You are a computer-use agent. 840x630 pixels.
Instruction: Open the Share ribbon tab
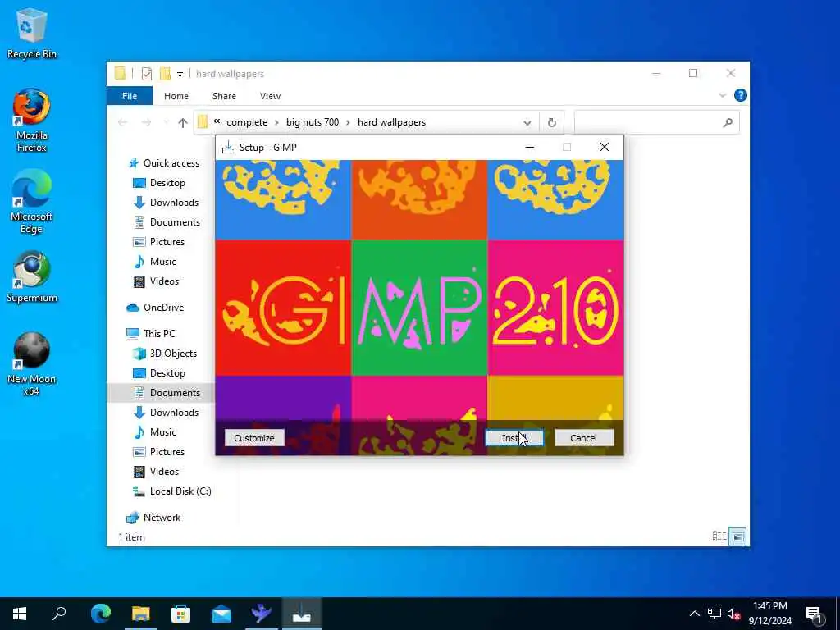pyautogui.click(x=224, y=96)
